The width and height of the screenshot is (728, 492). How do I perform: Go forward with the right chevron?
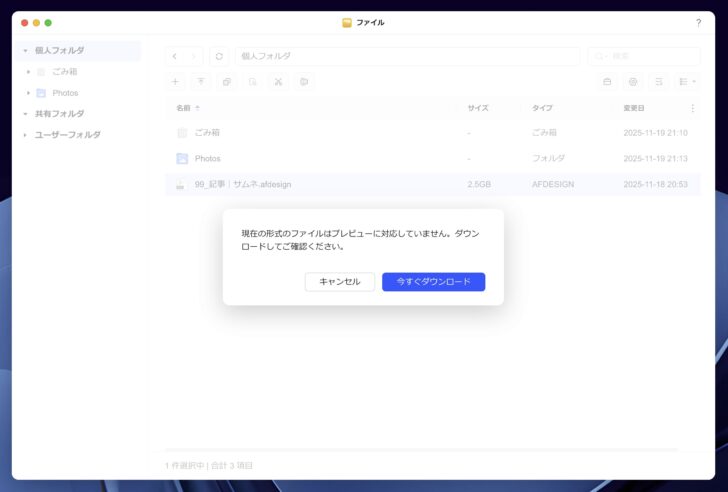click(194, 56)
